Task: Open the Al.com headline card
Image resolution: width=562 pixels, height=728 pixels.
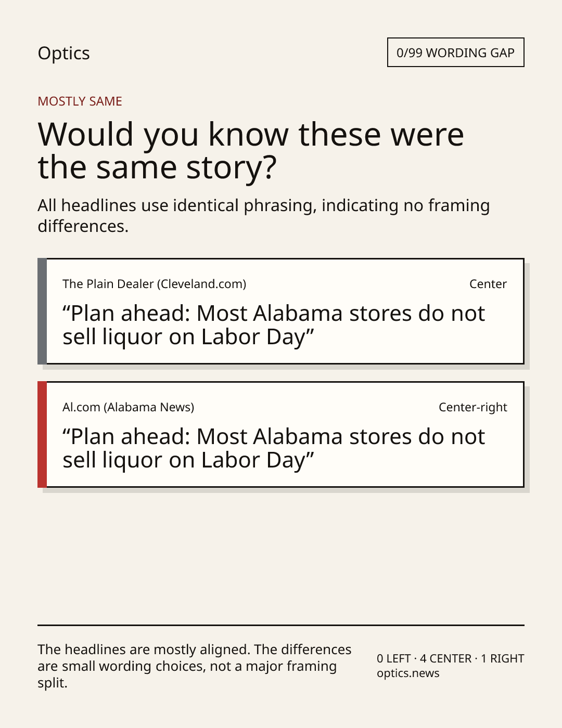Action: pyautogui.click(x=281, y=434)
